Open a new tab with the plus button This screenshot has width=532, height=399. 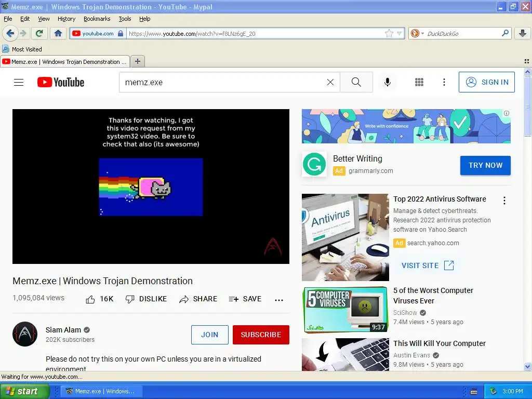(137, 61)
